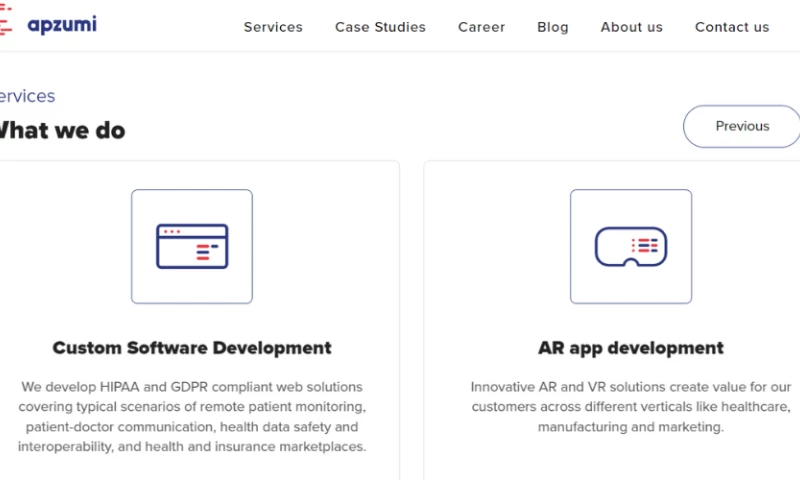Open the Custom Software Development heading
This screenshot has height=480, width=800.
pos(192,348)
